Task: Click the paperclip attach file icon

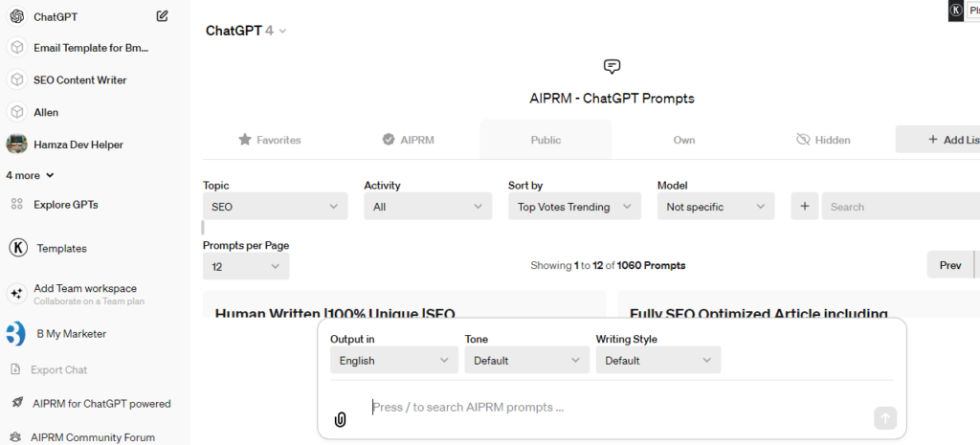Action: [340, 419]
